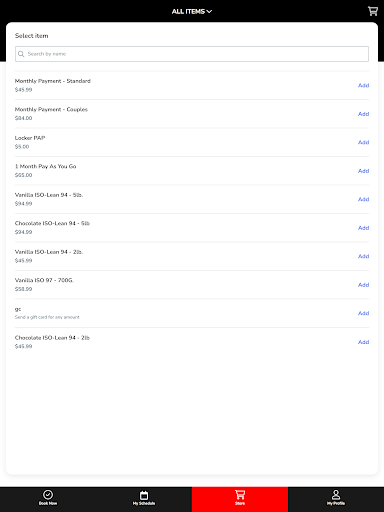Open Book Now checkmark icon
Image resolution: width=384 pixels, height=512 pixels.
48,494
